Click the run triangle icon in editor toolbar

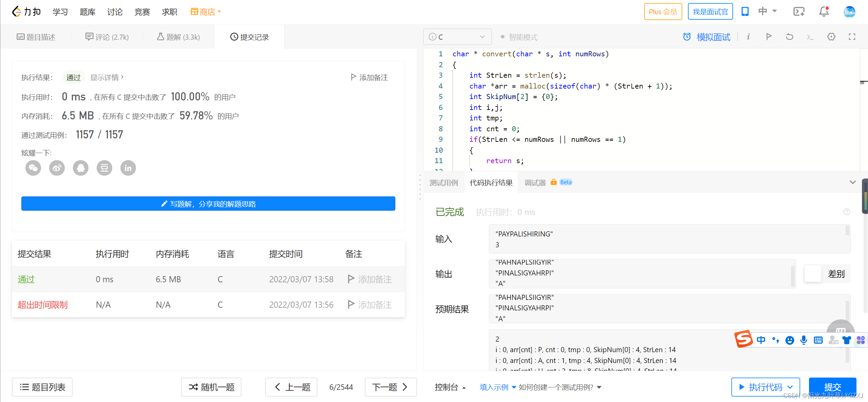pos(769,37)
